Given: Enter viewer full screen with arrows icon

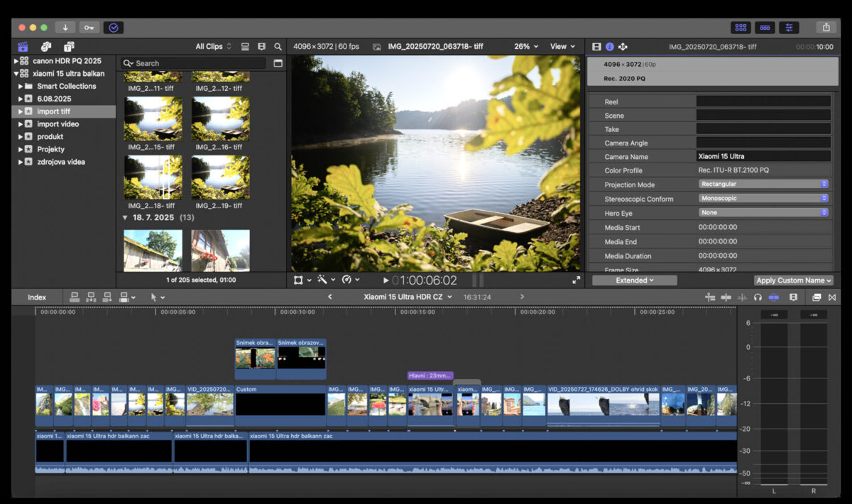Looking at the screenshot, I should 576,280.
